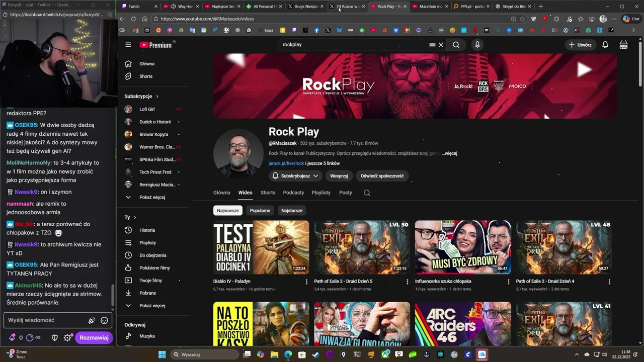
Task: Switch to the Posty channel tab
Action: 346,193
